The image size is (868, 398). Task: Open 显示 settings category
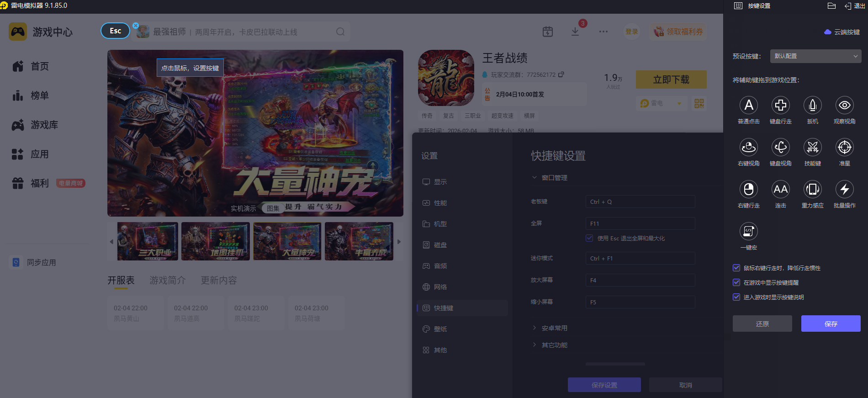462,182
